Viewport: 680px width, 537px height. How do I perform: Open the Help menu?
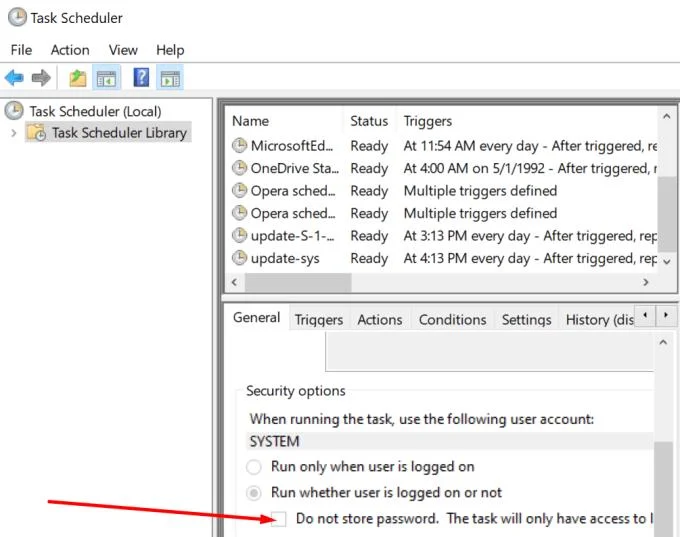[x=170, y=50]
